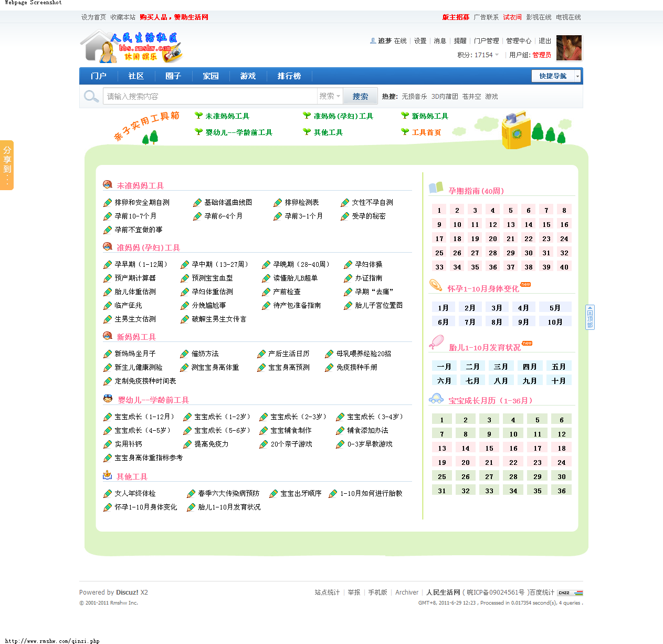This screenshot has width=663, height=644.
Task: Click the pencil icon beside 排卵和安全期自测
Action: (x=108, y=203)
